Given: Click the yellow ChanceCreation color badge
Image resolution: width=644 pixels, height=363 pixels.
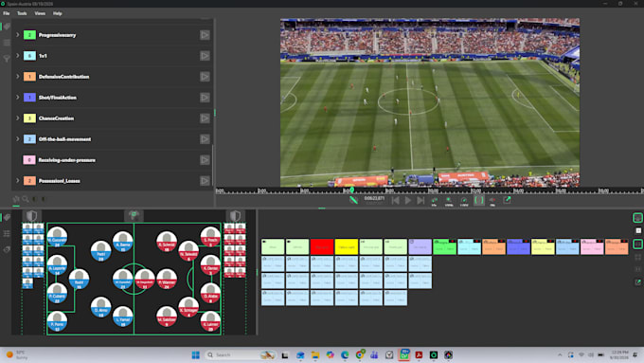Looking at the screenshot, I should 29,118.
